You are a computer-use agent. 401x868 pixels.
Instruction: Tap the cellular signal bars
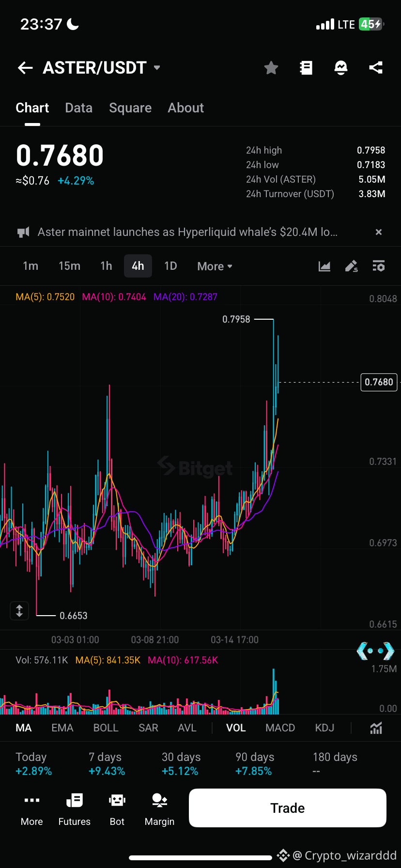point(325,24)
